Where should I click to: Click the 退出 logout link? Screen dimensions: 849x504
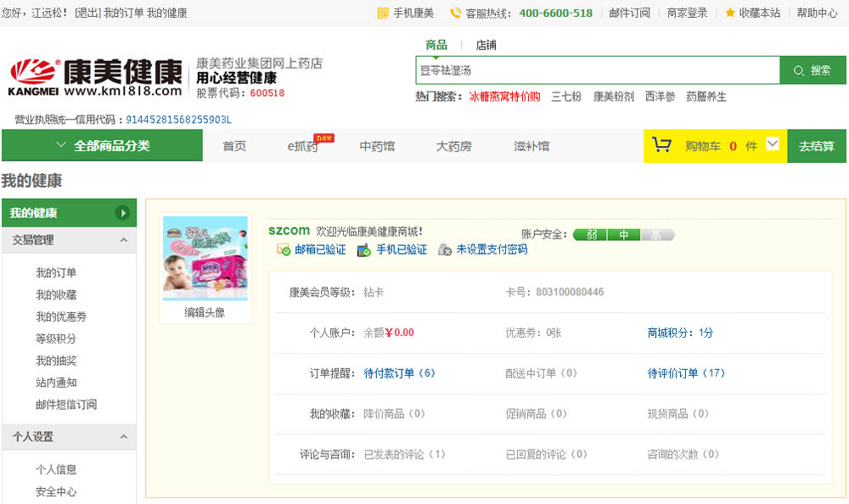click(87, 13)
